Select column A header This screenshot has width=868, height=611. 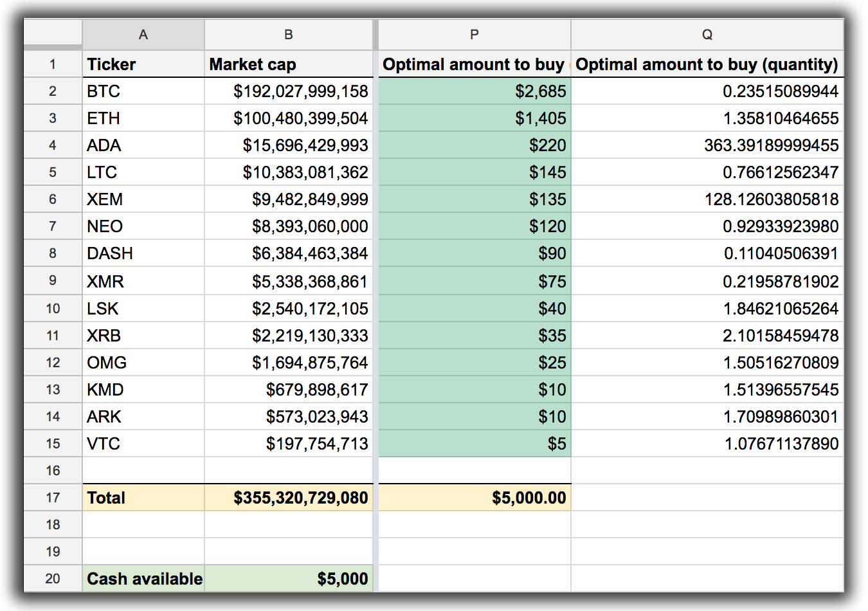click(x=143, y=35)
